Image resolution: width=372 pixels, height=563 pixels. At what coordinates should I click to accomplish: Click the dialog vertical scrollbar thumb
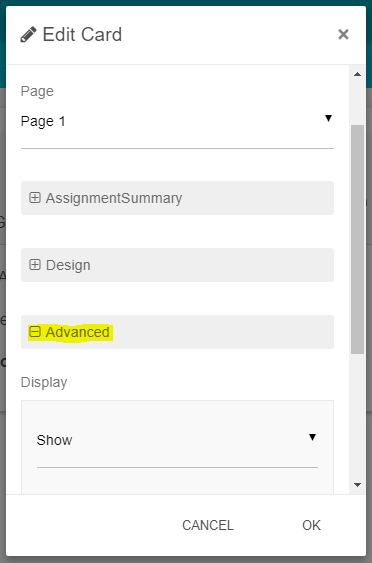click(x=357, y=239)
